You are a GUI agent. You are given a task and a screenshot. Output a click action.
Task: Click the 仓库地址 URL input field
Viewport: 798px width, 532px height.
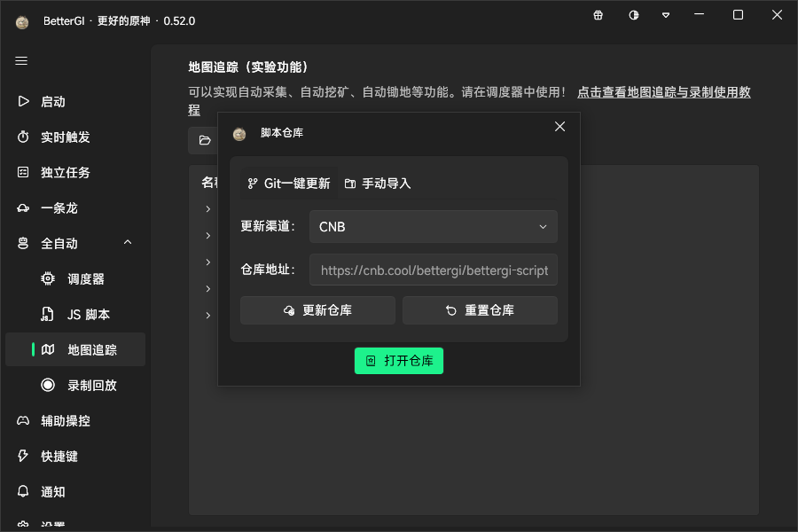(433, 270)
